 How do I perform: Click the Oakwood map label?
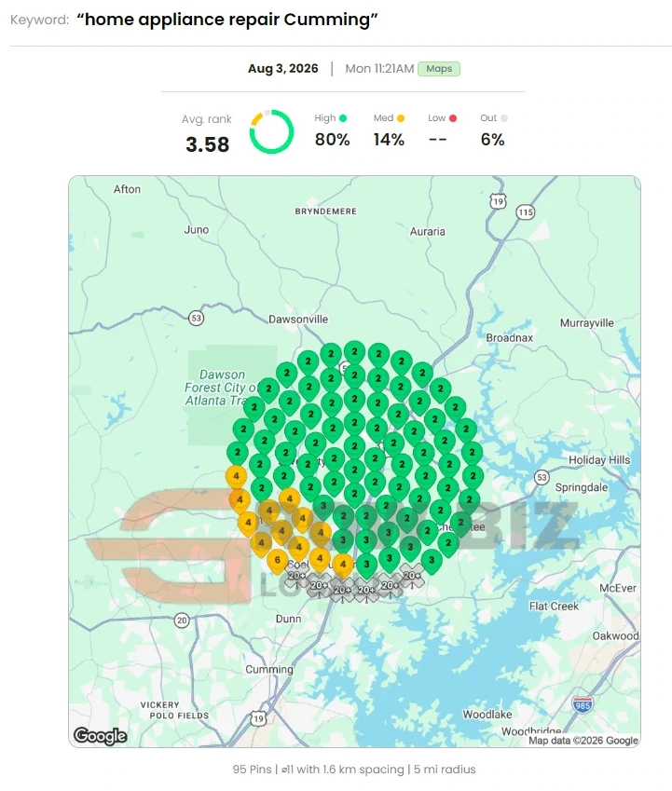click(x=615, y=635)
